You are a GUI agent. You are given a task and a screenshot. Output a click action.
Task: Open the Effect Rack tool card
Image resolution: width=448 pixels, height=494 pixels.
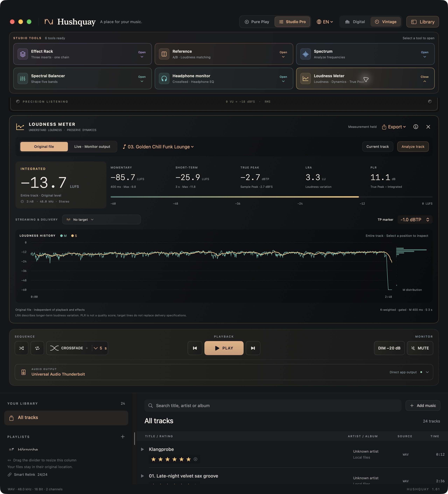pyautogui.click(x=82, y=54)
